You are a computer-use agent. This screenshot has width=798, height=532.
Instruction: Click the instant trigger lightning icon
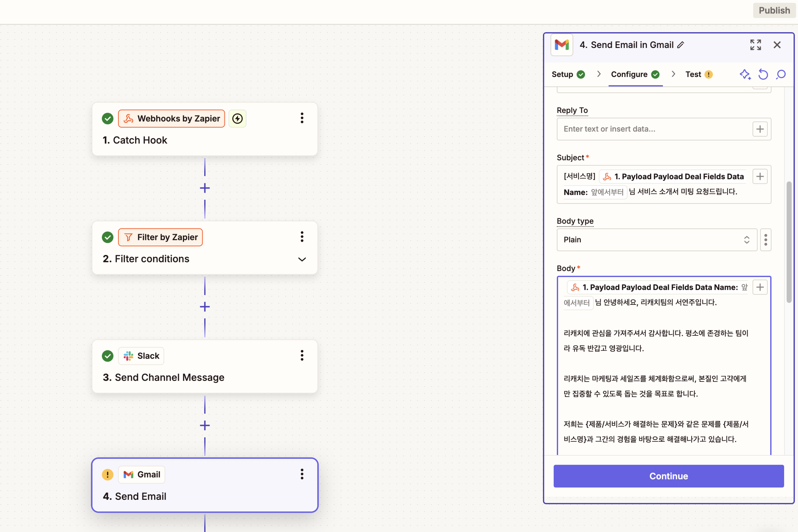[237, 118]
